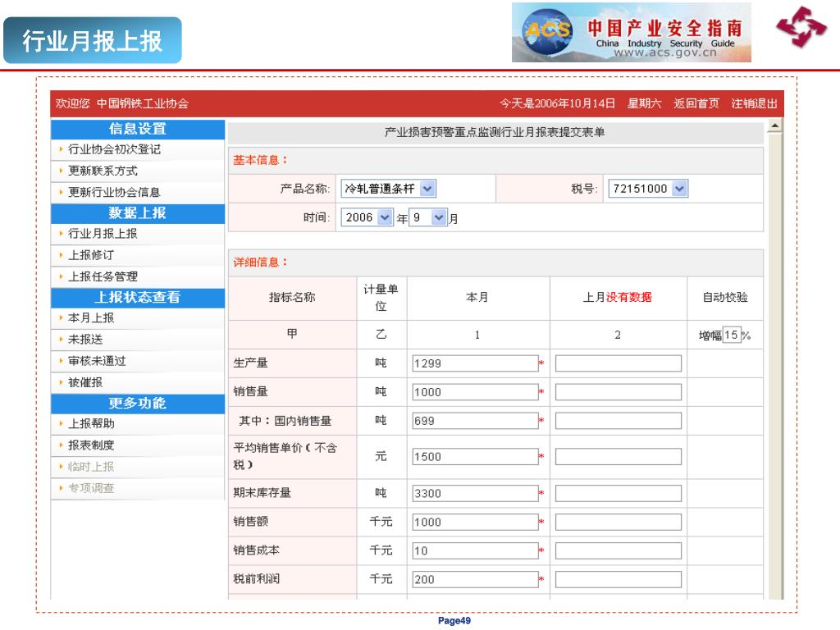This screenshot has height=630, width=840.
Task: View 被催报 list
Action: (85, 382)
